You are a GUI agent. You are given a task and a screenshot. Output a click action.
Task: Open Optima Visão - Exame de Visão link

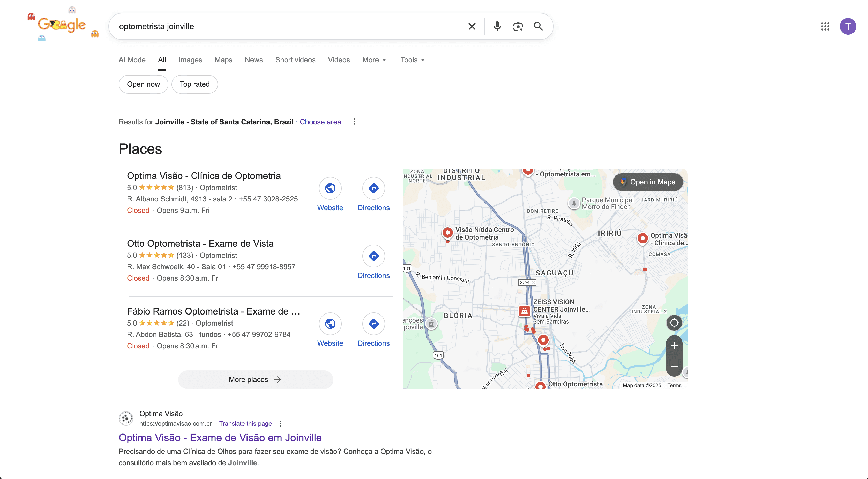point(220,438)
